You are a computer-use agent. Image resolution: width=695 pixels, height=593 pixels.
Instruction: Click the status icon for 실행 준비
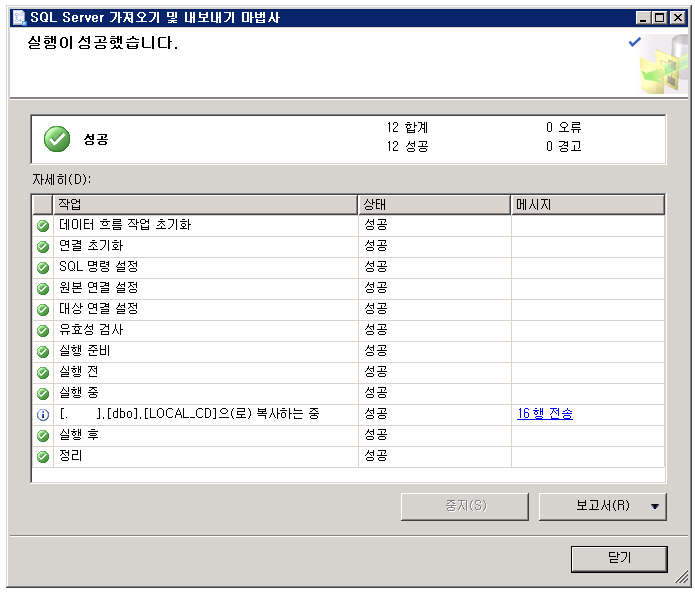point(43,351)
